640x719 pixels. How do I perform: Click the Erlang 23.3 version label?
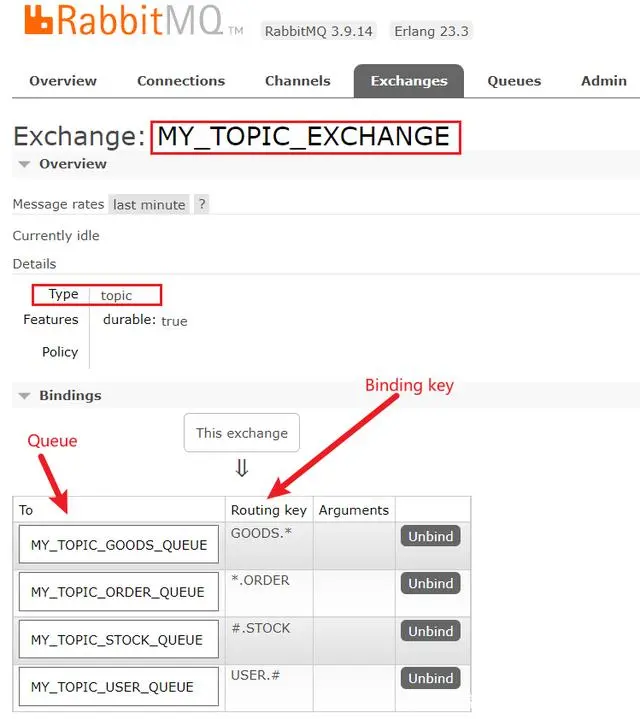pyautogui.click(x=431, y=31)
